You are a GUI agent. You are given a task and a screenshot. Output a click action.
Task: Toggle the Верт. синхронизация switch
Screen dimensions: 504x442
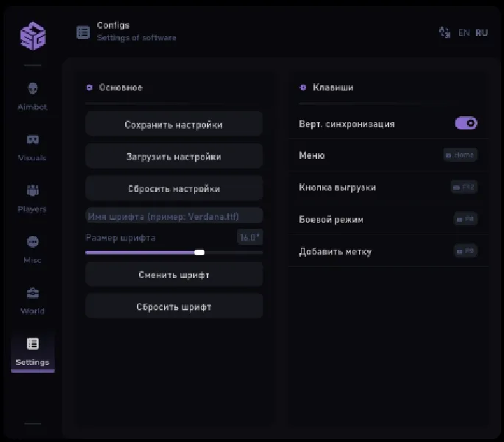(466, 124)
